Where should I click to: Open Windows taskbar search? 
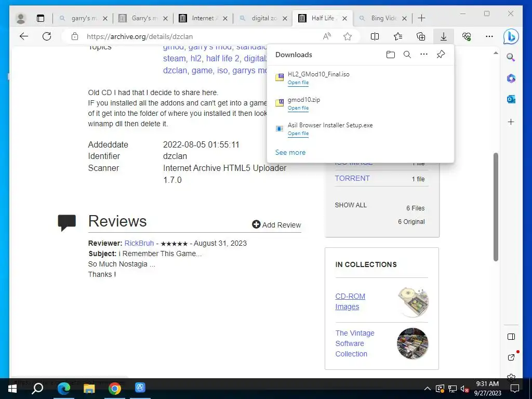(x=37, y=389)
